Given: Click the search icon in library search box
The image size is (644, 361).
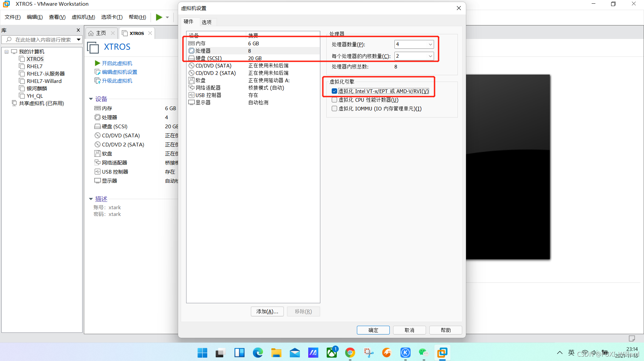Looking at the screenshot, I should click(x=9, y=40).
